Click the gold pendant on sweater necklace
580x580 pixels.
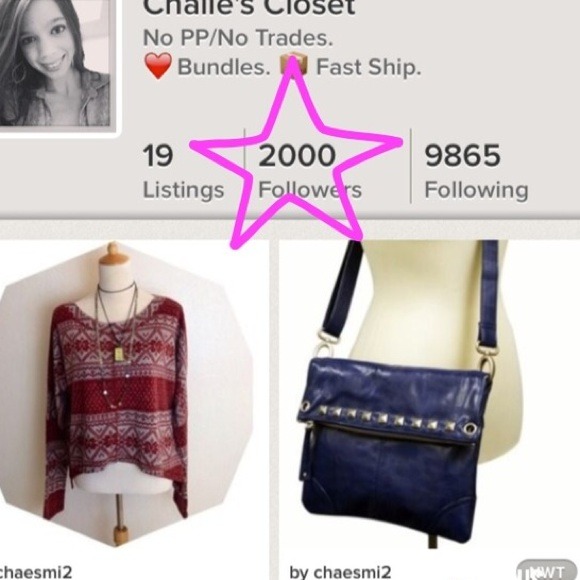coord(119,354)
